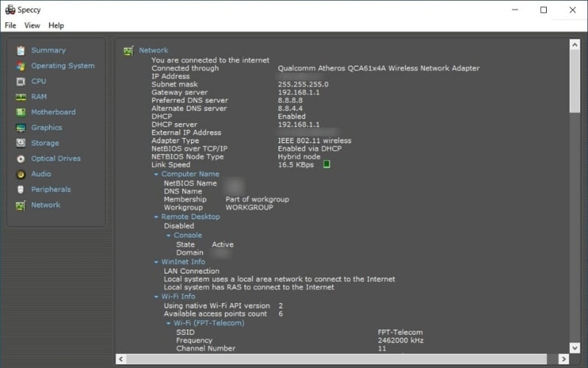Viewport: 588px width, 368px height.
Task: Collapse the Computer Name section
Action: coord(156,174)
